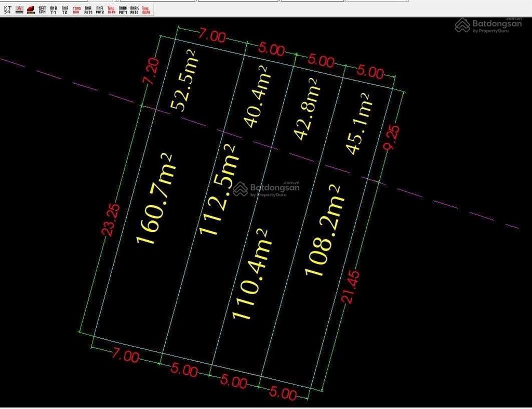Viewport: 532px width, 409px height.
Task: Select the red hatch pattern icon
Action: tap(30, 8)
